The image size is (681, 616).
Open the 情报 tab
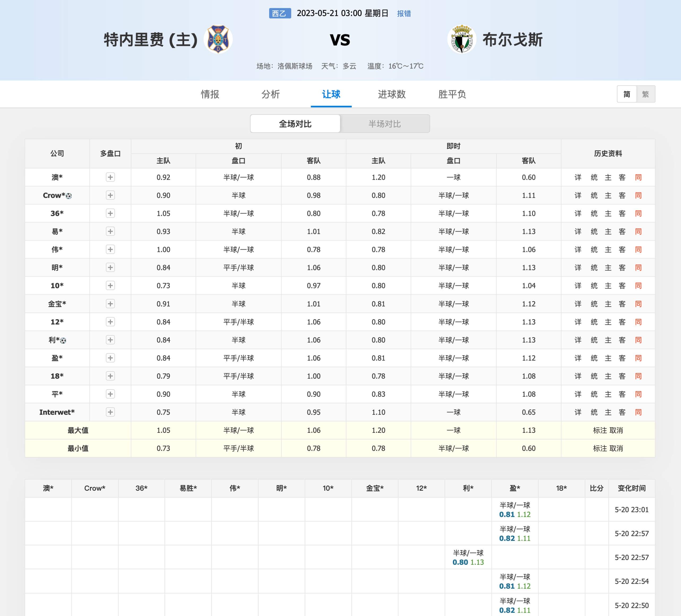pyautogui.click(x=210, y=94)
